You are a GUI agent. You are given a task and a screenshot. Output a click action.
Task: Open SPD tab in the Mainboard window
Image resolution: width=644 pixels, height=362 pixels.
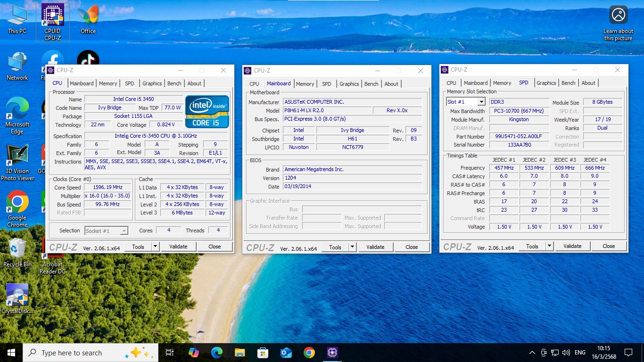tap(327, 84)
